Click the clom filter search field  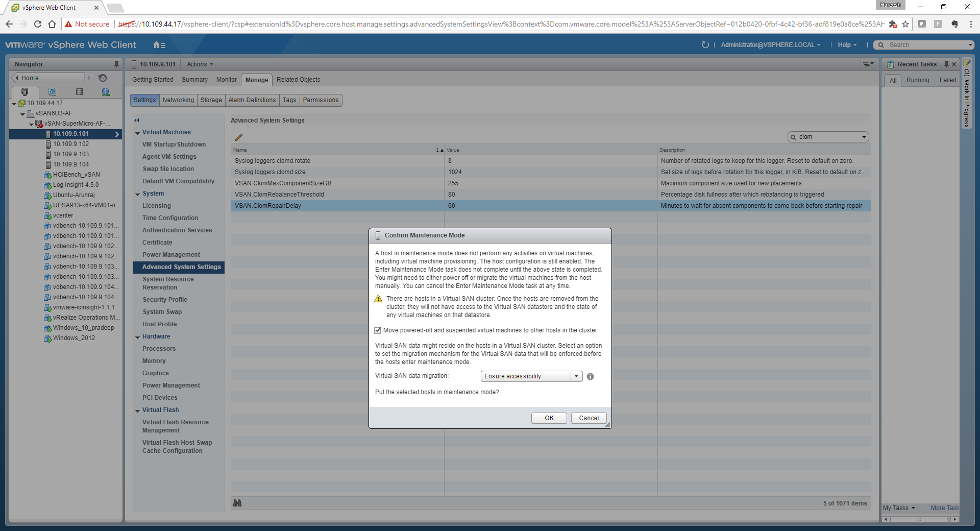pyautogui.click(x=828, y=137)
